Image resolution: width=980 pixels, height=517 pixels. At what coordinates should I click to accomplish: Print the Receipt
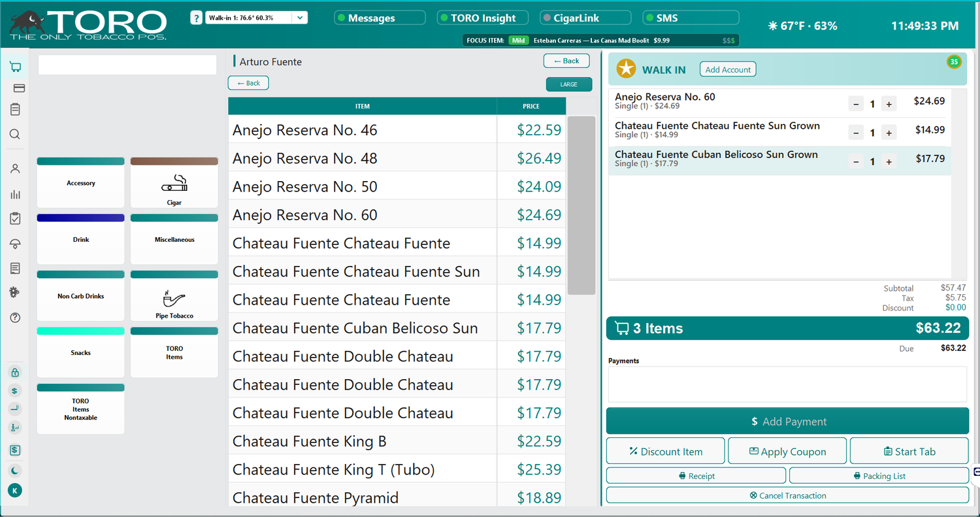pos(696,476)
